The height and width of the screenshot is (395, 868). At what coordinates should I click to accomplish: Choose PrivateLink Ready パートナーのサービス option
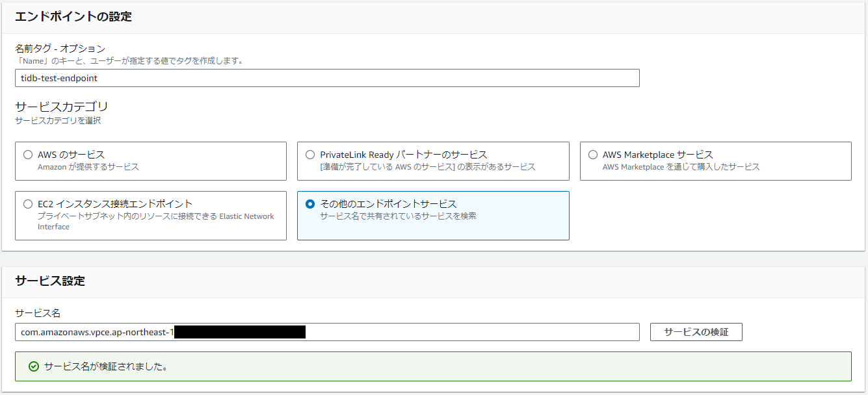pos(310,155)
